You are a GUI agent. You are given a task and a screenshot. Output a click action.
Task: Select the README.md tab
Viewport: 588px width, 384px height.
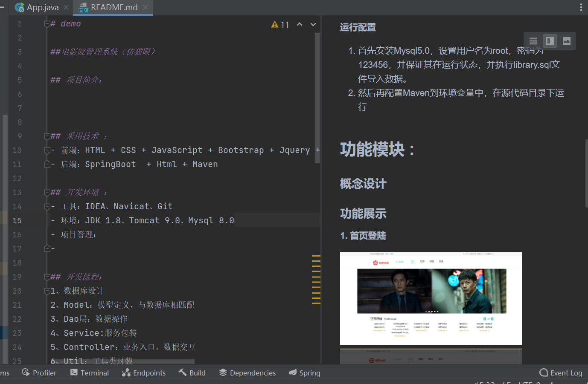[x=114, y=7]
